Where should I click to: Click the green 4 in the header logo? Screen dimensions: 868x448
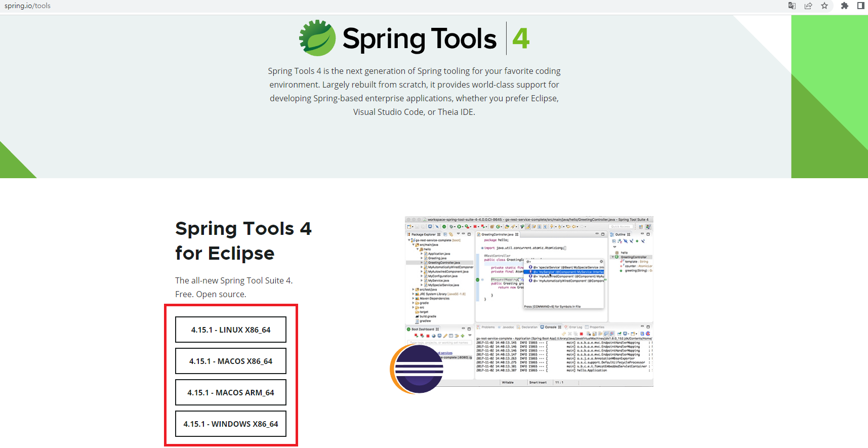coord(521,38)
